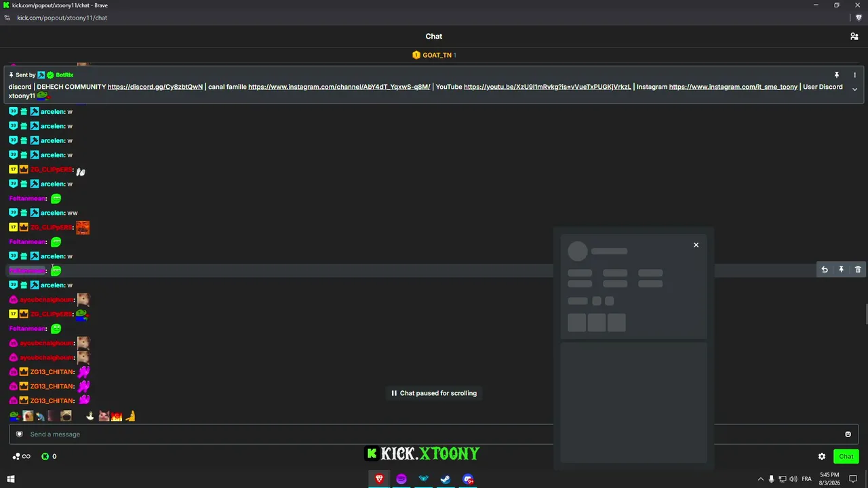Insert the white duck quick emote
This screenshot has height=488, width=868.
click(x=90, y=415)
